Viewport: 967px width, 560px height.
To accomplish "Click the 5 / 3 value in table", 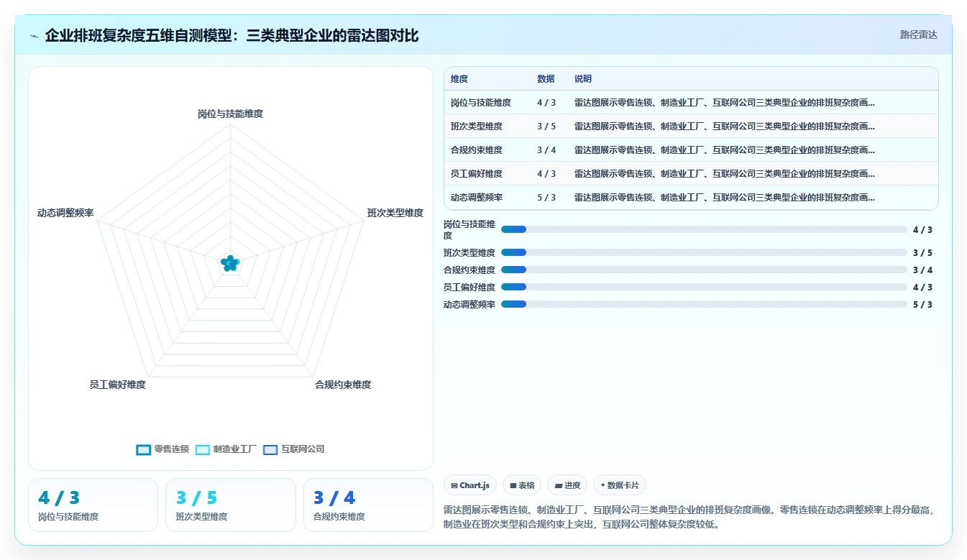I will point(546,198).
